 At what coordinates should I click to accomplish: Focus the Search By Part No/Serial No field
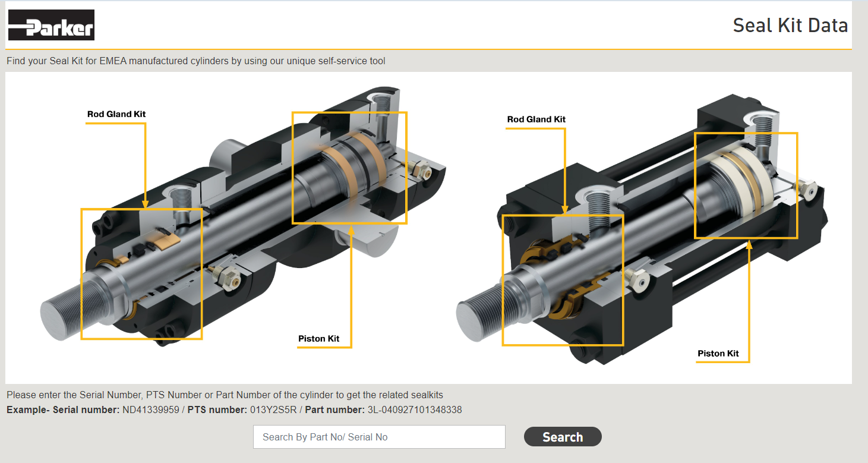378,437
